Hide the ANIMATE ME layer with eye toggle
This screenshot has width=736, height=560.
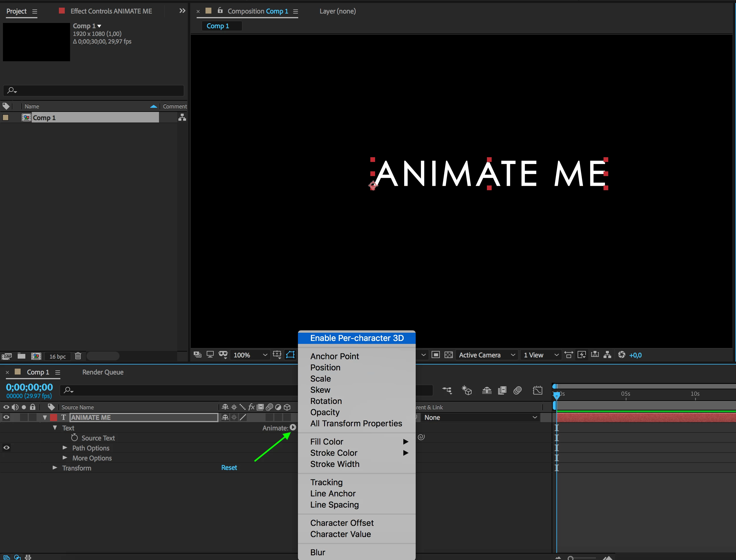[x=6, y=417]
